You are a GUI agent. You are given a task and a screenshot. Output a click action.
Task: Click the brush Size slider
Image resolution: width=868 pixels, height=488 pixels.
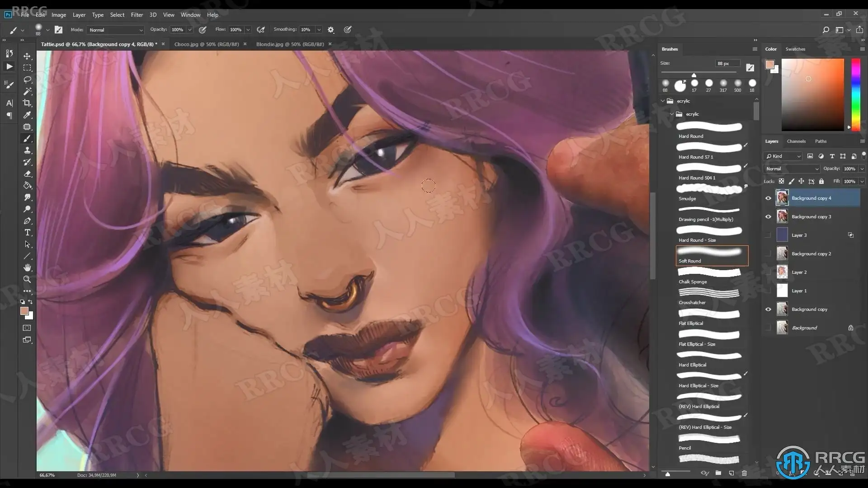699,73
